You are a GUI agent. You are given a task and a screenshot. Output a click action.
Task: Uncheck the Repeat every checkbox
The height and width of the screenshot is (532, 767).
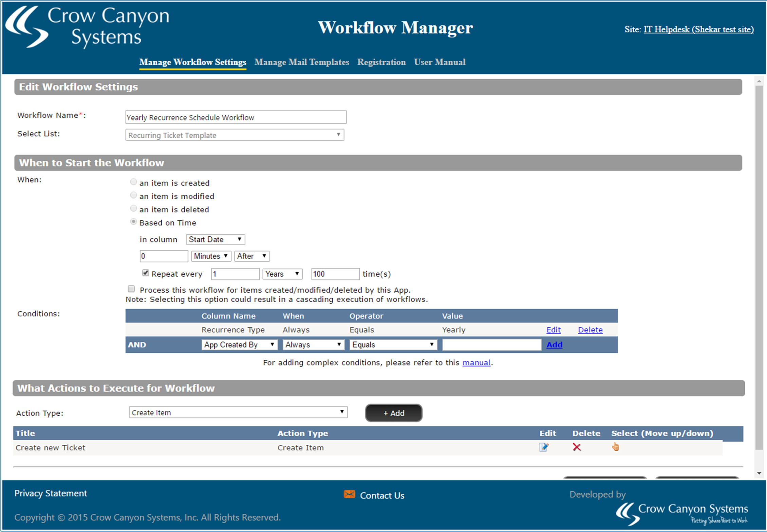(x=146, y=273)
